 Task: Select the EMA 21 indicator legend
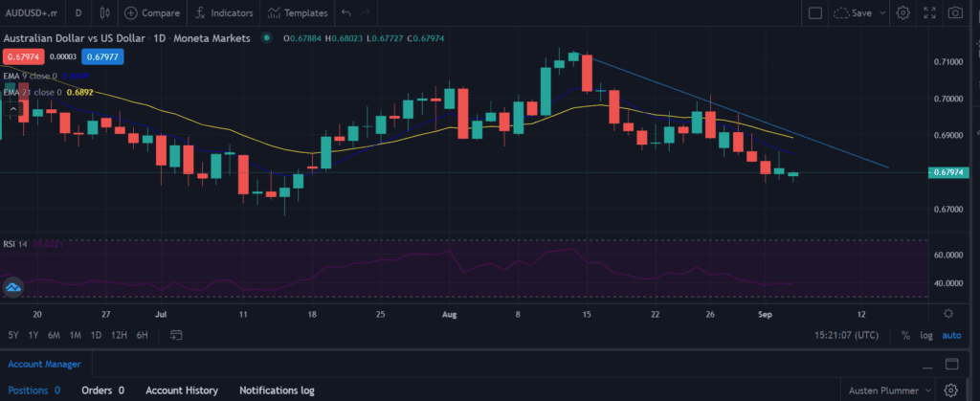pos(33,93)
